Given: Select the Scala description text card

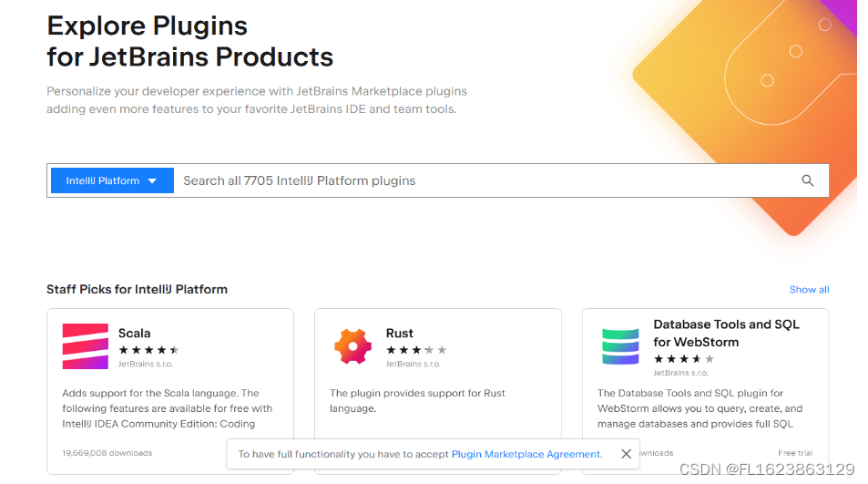Looking at the screenshot, I should coord(168,408).
